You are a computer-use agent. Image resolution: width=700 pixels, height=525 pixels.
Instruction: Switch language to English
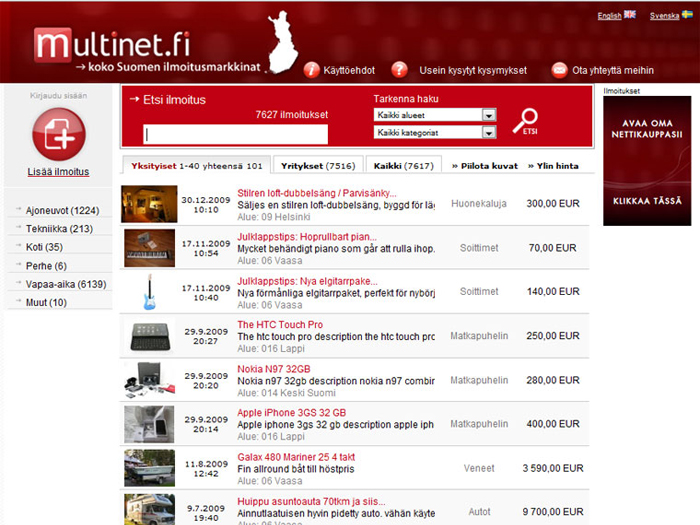coord(609,16)
